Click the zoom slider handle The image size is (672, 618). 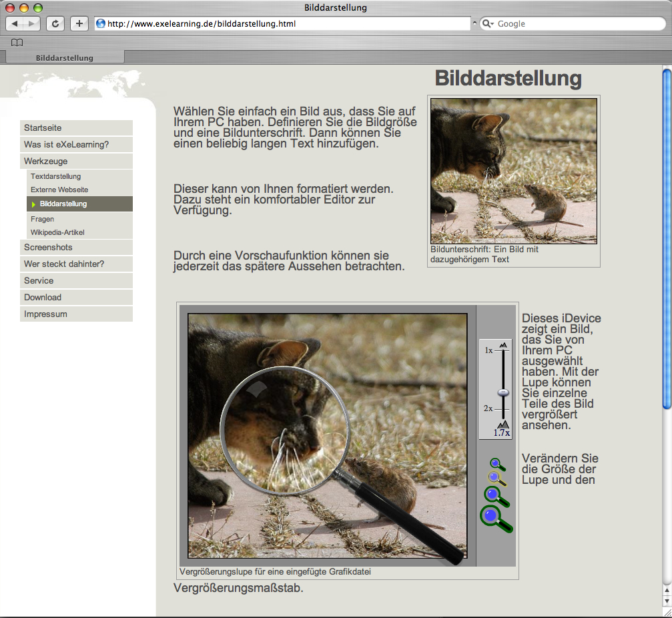point(503,392)
